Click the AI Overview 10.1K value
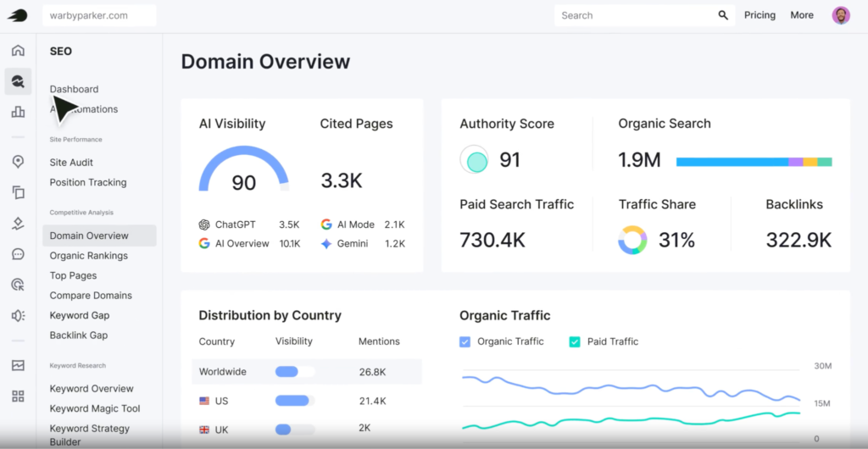The image size is (868, 449). pos(290,244)
